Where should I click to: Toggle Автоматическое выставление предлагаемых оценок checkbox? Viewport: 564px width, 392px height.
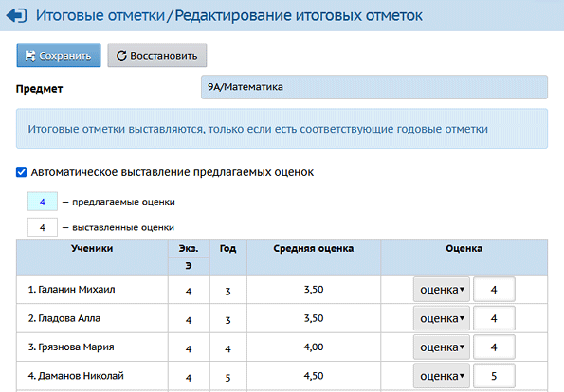point(21,172)
